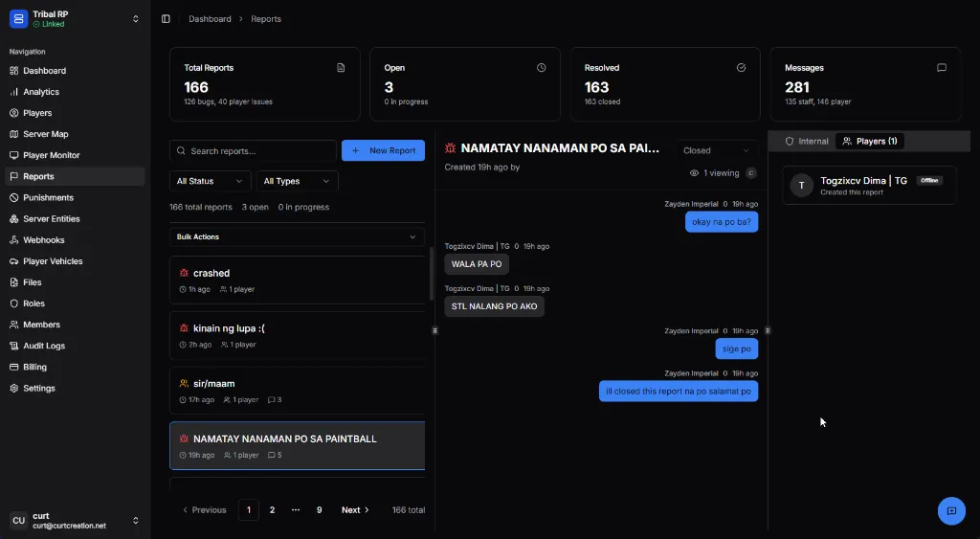Select Reports in the navigation
This screenshot has height=539, width=980.
[x=75, y=176]
